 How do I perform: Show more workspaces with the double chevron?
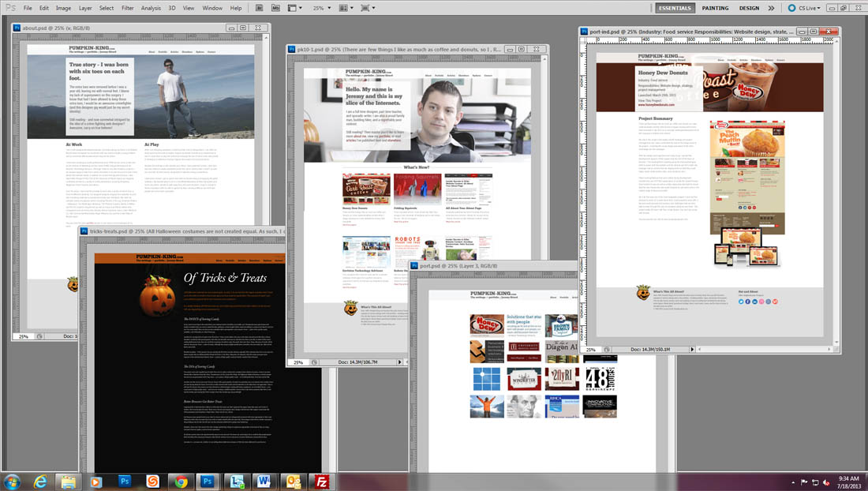(771, 8)
